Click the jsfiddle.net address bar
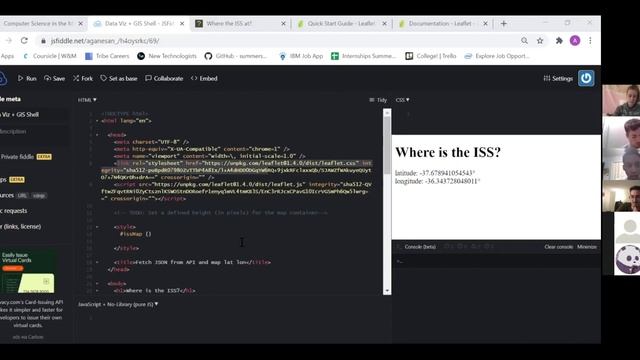 click(278, 40)
